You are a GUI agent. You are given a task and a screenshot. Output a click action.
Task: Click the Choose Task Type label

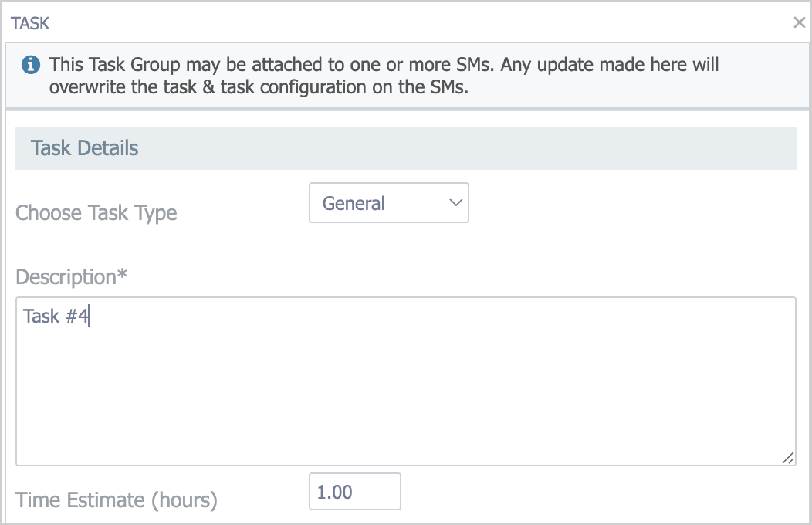(96, 213)
